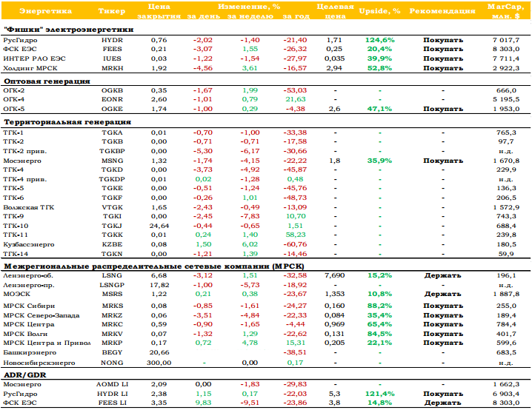This screenshot has width=532, height=410.
Task: Click the '47,1%' upside for ОГК-5
Action: coord(379,109)
